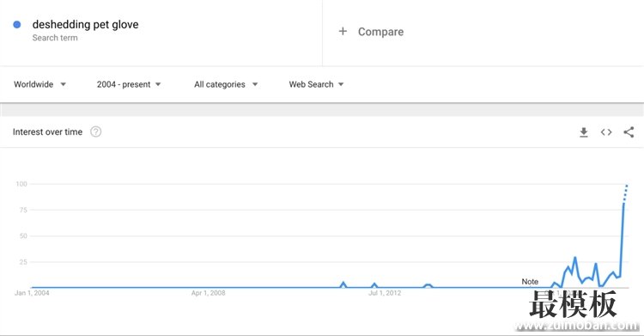The height and width of the screenshot is (336, 644).
Task: Expand the Web Search type dropdown
Action: [x=316, y=84]
